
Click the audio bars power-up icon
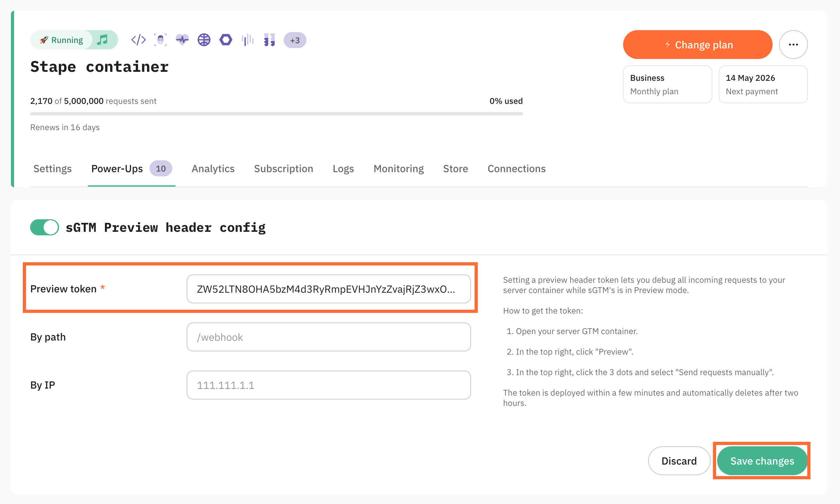[x=248, y=40]
